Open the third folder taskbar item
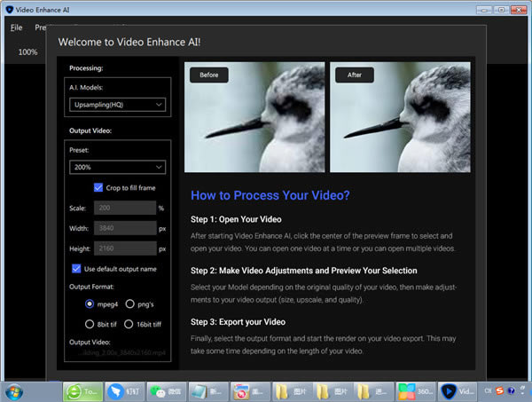Image resolution: width=532 pixels, height=402 pixels. 374,392
